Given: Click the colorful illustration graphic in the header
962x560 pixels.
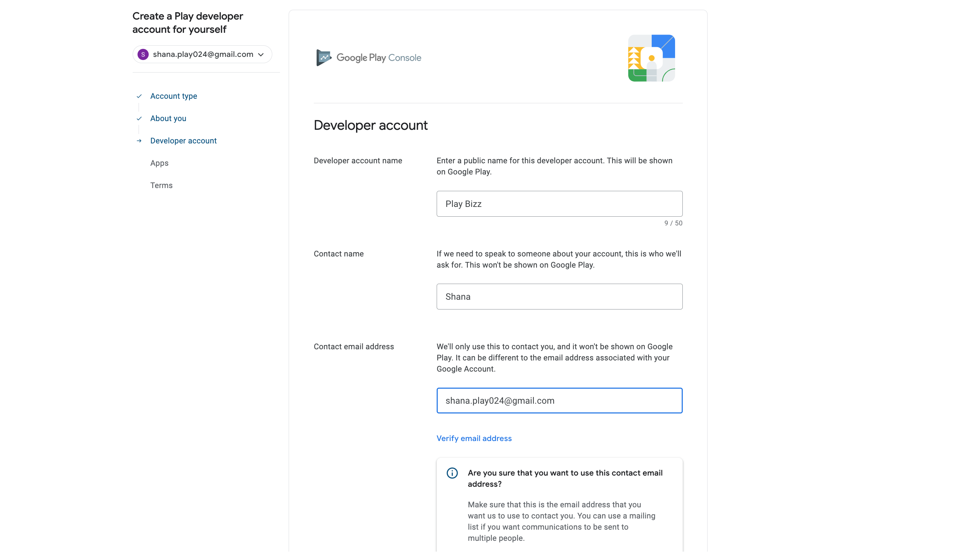Looking at the screenshot, I should pos(651,58).
